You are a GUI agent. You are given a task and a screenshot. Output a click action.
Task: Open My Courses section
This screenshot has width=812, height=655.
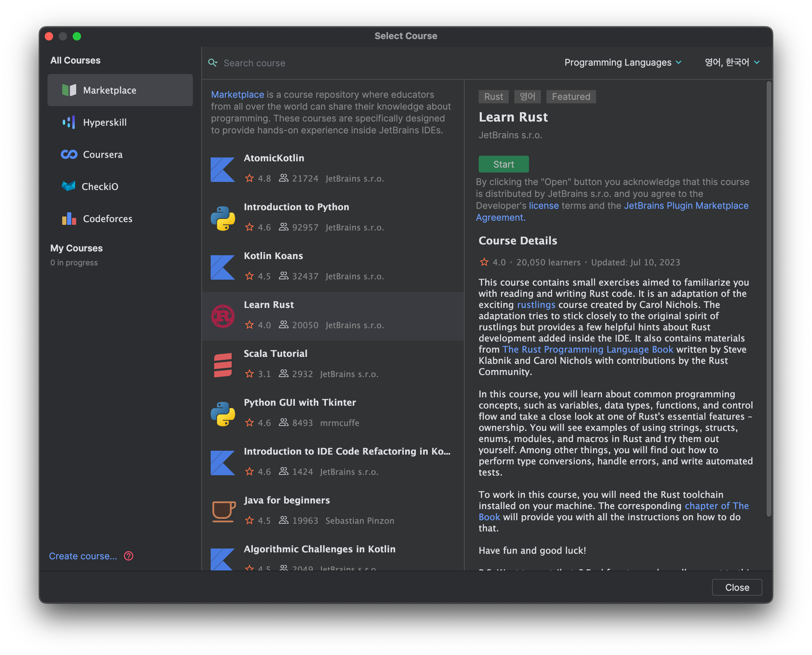click(77, 248)
